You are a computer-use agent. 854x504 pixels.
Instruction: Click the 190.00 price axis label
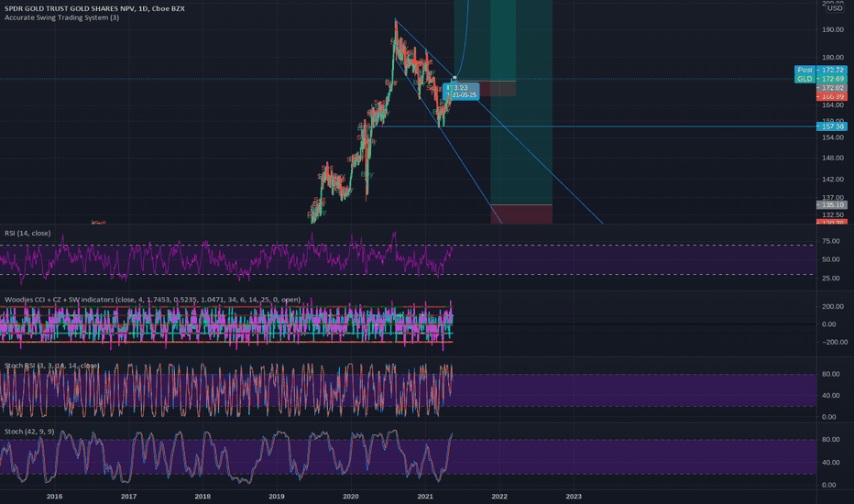pyautogui.click(x=833, y=29)
